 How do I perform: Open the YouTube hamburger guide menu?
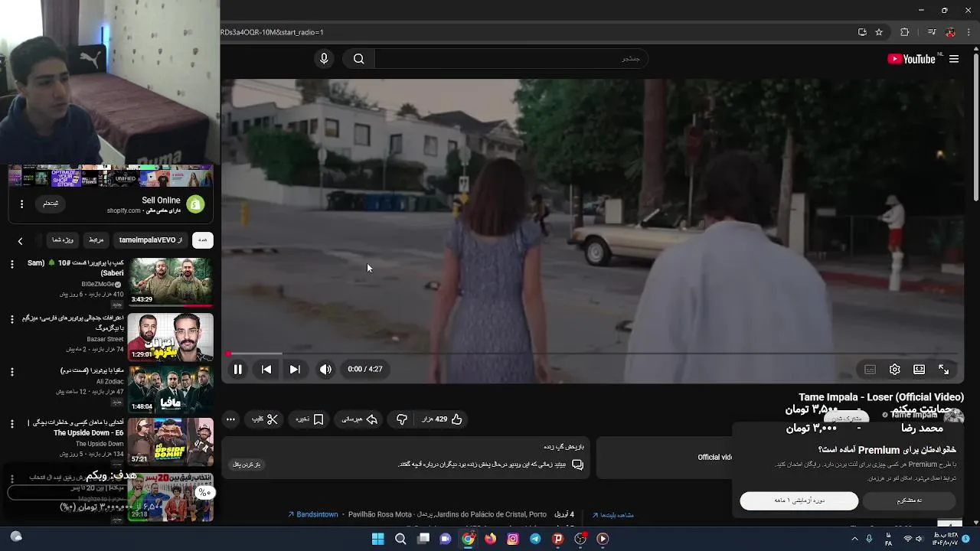pos(954,59)
